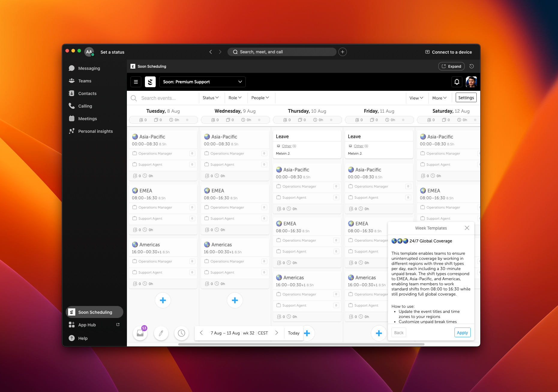Go Back in Week Templates panel
The width and height of the screenshot is (558, 392).
pos(399,333)
